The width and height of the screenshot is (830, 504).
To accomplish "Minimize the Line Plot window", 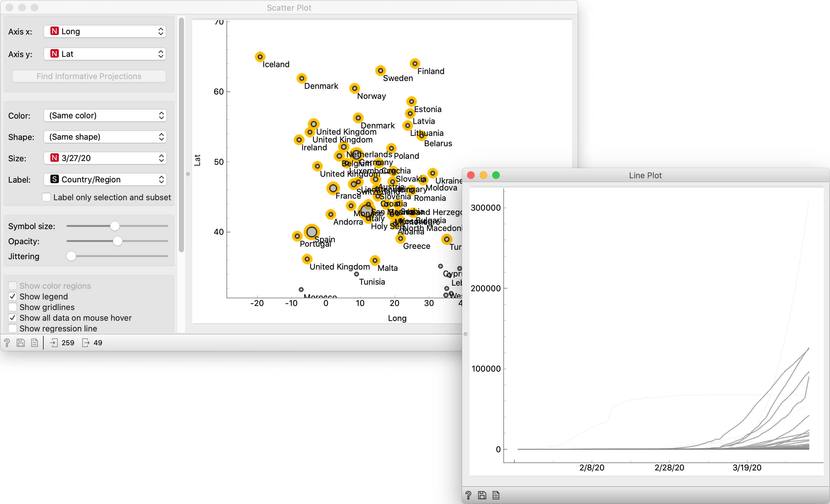I will coord(483,175).
